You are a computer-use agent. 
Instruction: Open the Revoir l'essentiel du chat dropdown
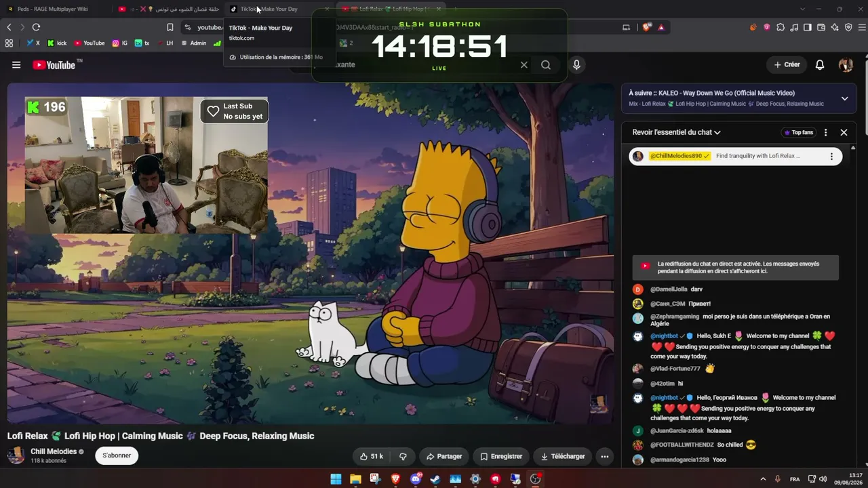point(676,132)
